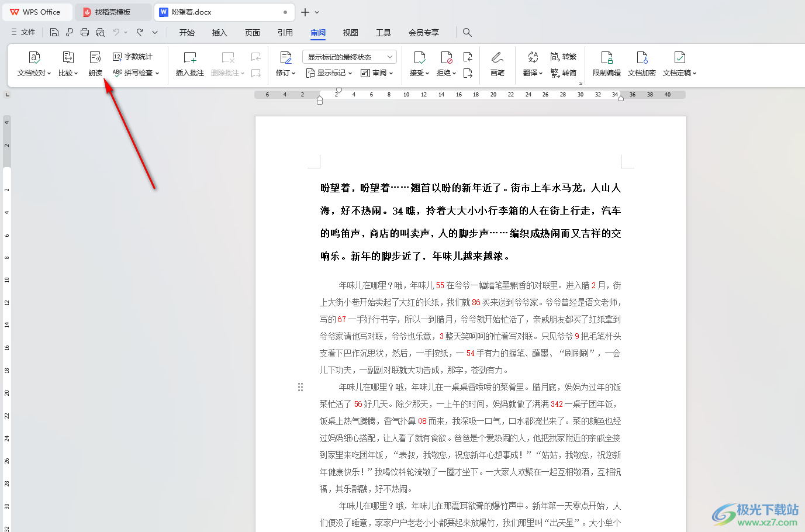Open the 显示标记的最终状态 combo box
The height and width of the screenshot is (532, 805).
pos(350,57)
